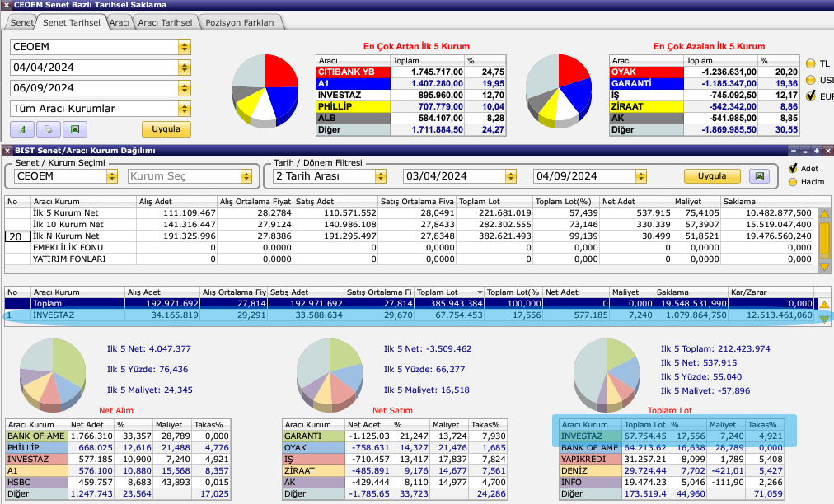Switch to the Aracı tab

(119, 22)
